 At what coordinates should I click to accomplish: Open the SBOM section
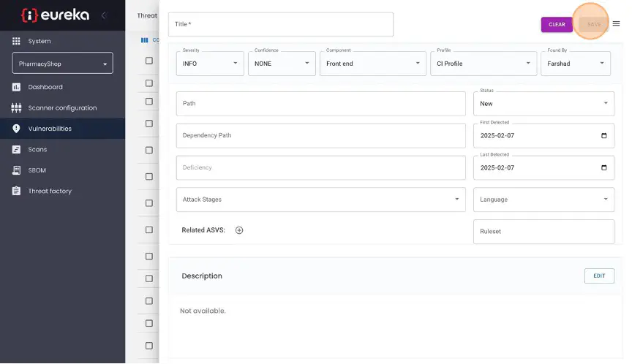pos(62,170)
